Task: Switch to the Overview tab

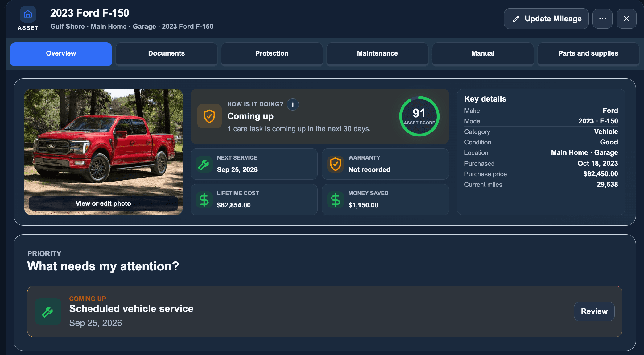Action: tap(61, 54)
